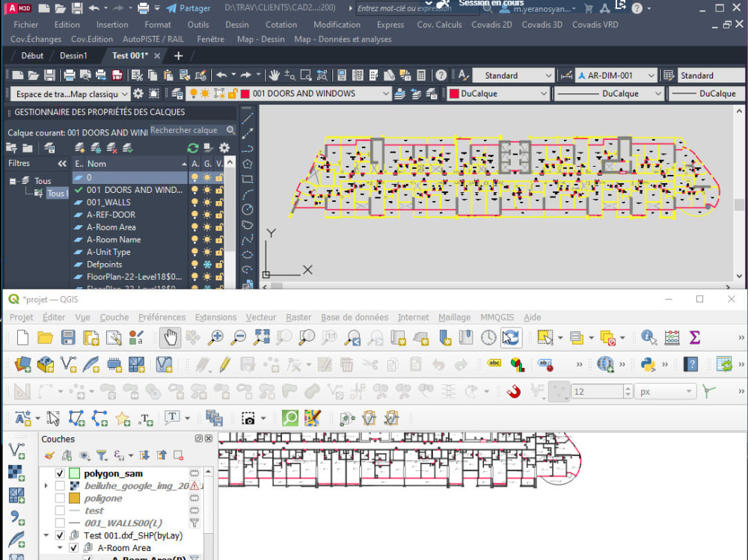Click QGIS Zoom Out magnifier icon

[x=239, y=338]
